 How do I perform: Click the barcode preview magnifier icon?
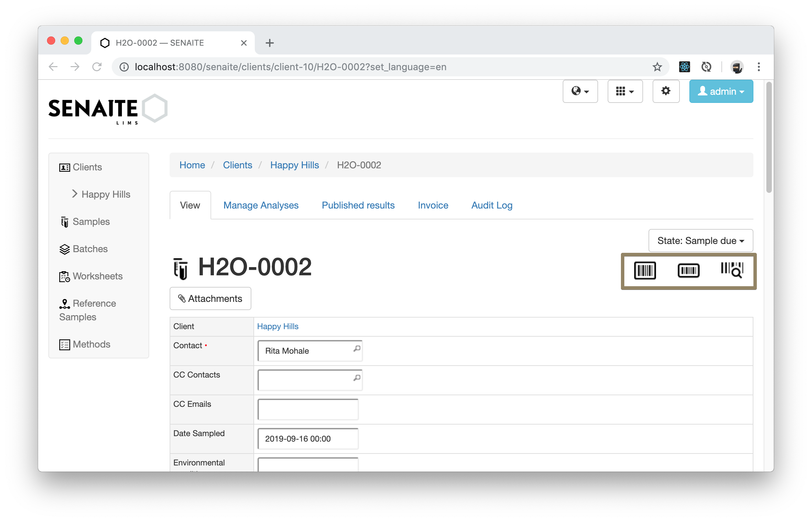(x=732, y=270)
